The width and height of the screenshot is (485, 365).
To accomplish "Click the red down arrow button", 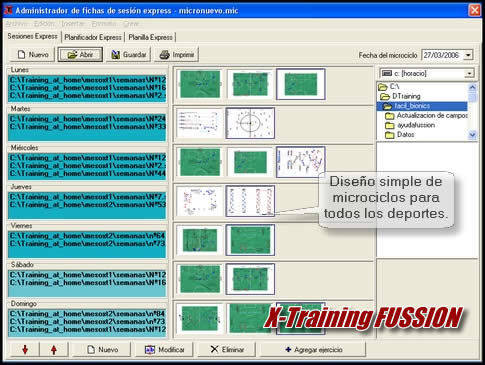I will click(x=25, y=350).
